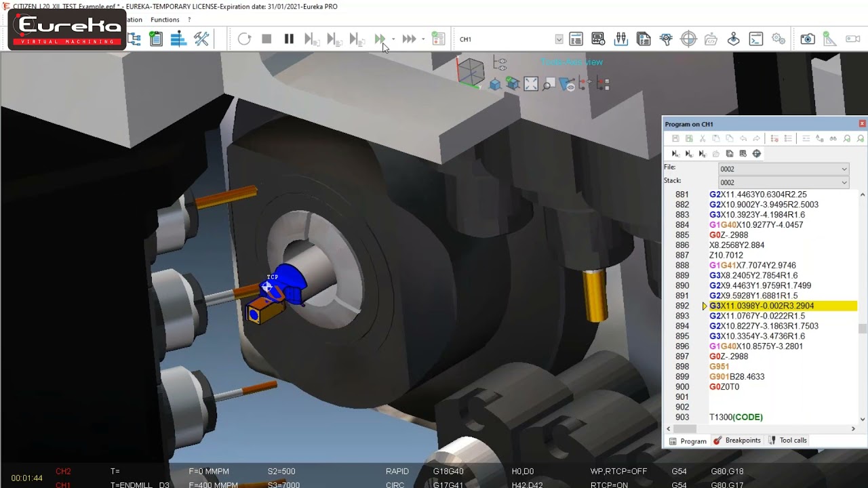Open the question mark help menu
868x488 pixels.
(189, 20)
